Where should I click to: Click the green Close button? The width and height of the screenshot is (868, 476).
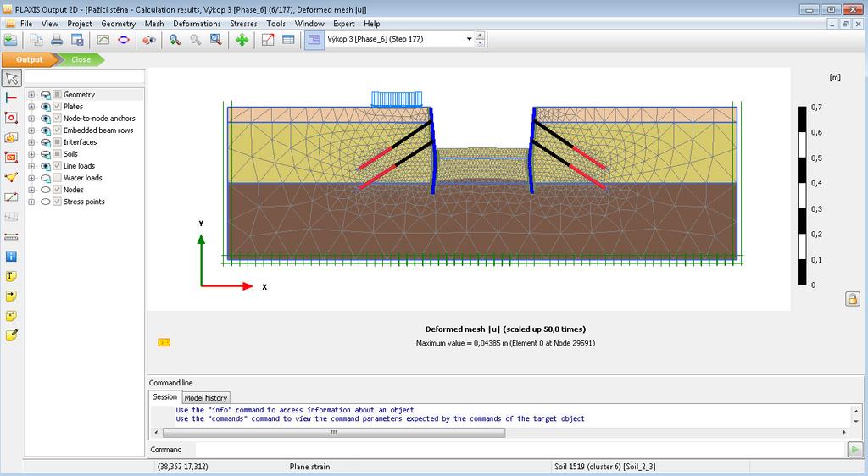click(x=81, y=59)
